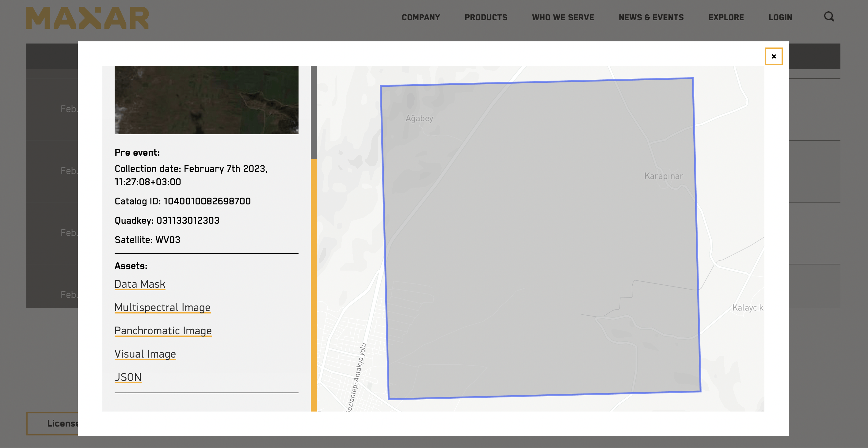The image size is (868, 448).
Task: Click the Login link
Action: [780, 17]
